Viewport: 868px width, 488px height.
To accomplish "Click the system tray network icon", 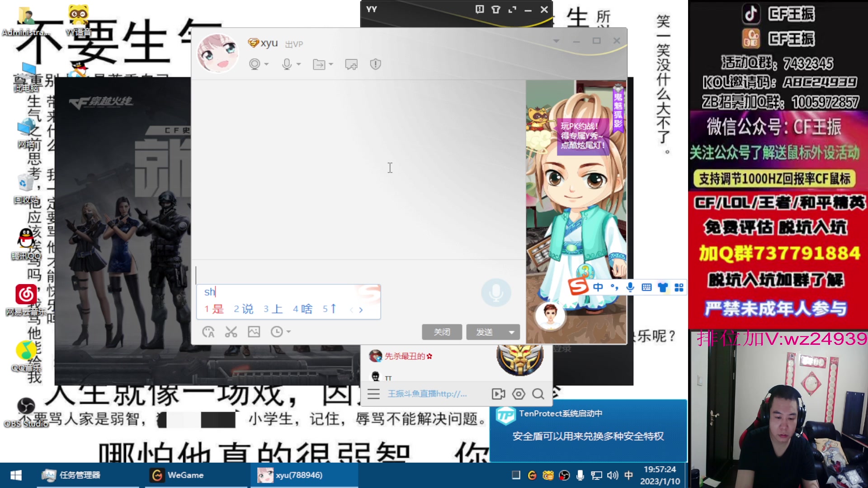I will 596,475.
